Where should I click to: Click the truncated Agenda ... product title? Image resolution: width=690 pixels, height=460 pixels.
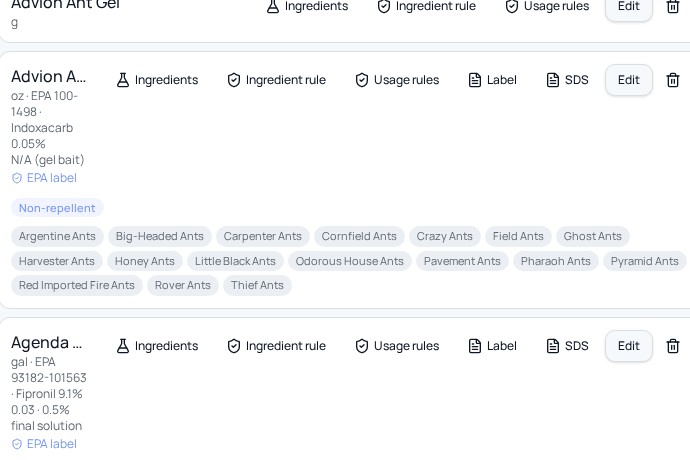47,342
